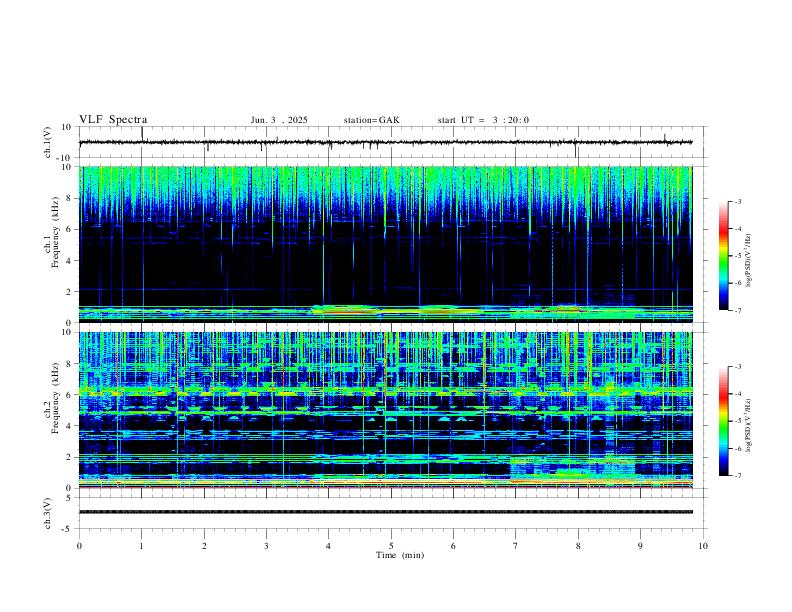Image resolution: width=792 pixels, height=612 pixels.
Task: Click time axis tick label "7"
Action: 516,546
